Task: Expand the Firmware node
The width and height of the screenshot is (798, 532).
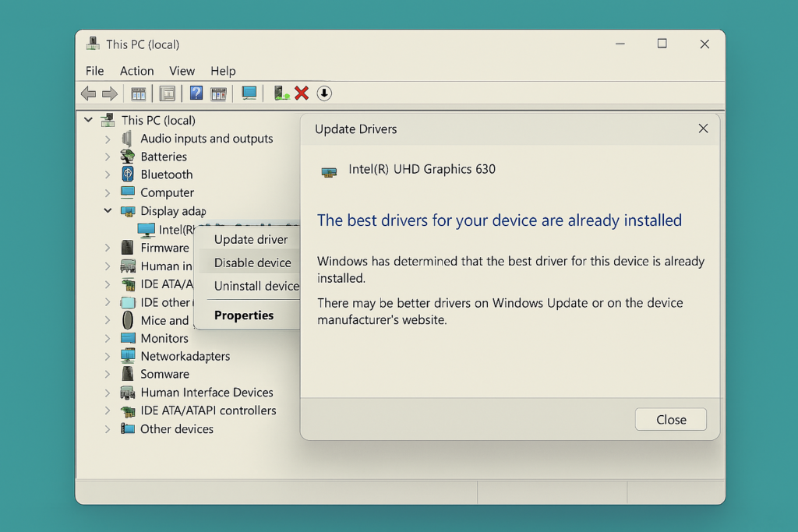Action: point(108,248)
